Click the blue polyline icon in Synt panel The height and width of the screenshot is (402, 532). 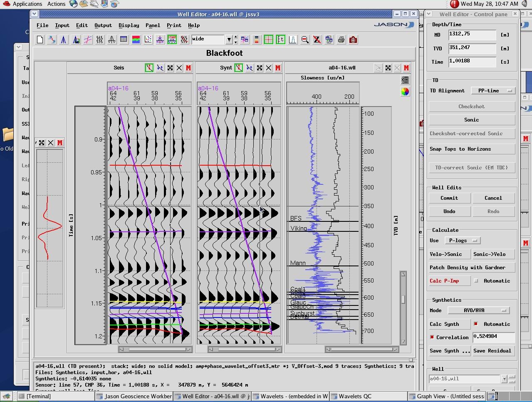pos(250,68)
